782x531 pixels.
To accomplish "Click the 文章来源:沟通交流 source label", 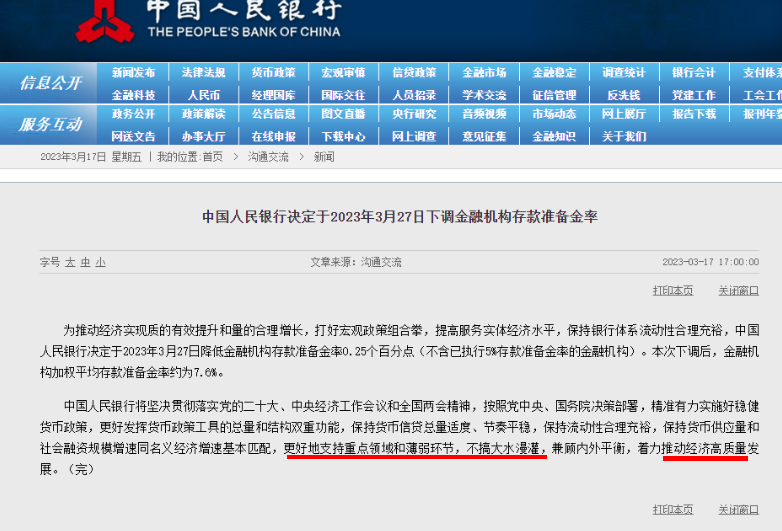I will (356, 262).
